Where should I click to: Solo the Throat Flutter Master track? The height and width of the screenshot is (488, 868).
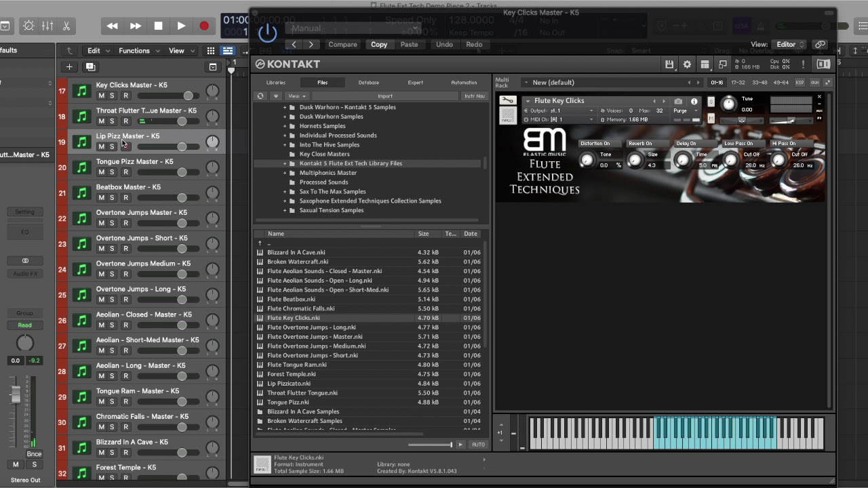pyautogui.click(x=113, y=121)
